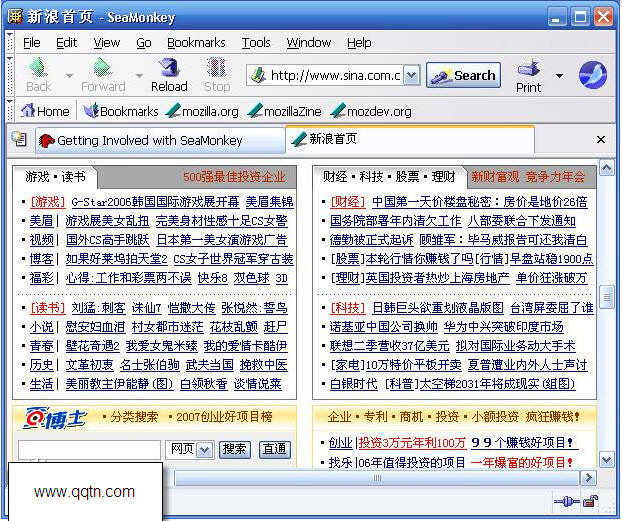Open the 诺基亚中国公司换帅 link
The height and width of the screenshot is (521, 622).
click(x=383, y=327)
